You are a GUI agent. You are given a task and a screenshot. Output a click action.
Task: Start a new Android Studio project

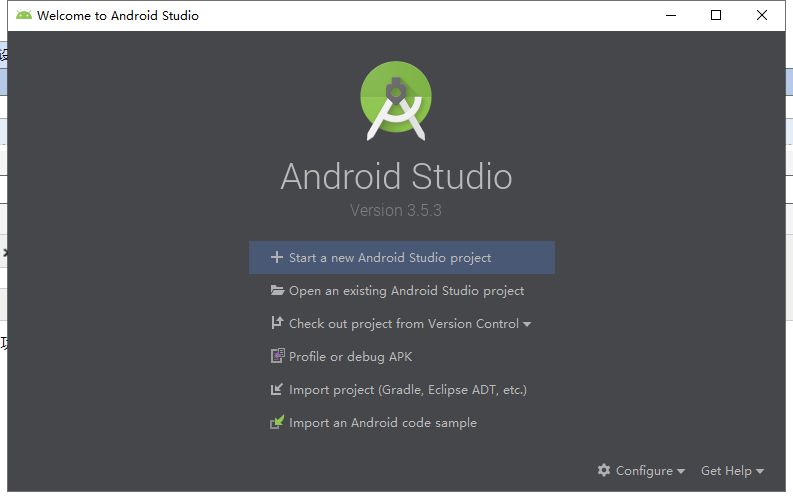pos(402,257)
